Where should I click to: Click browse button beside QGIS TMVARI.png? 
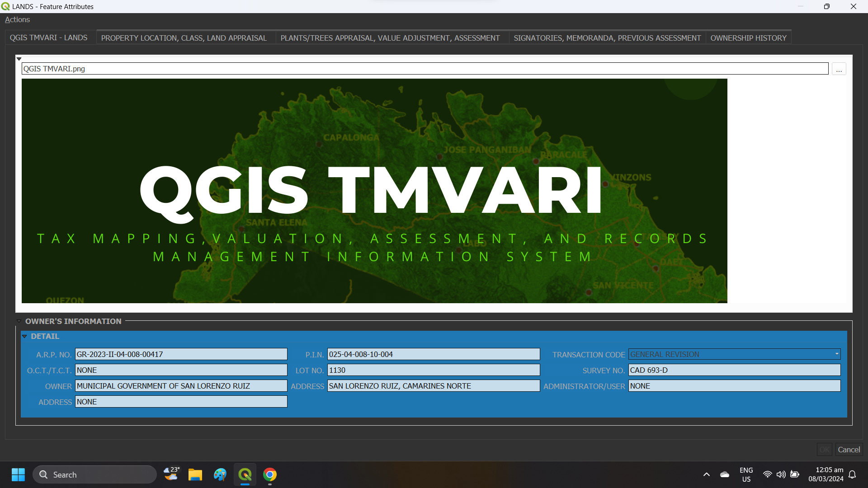coord(839,69)
